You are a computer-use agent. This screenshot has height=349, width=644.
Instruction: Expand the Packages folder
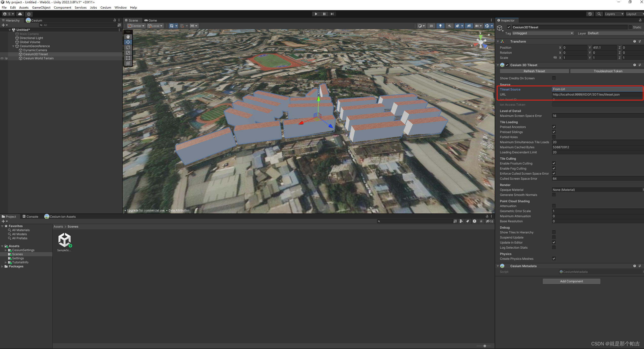[2, 266]
